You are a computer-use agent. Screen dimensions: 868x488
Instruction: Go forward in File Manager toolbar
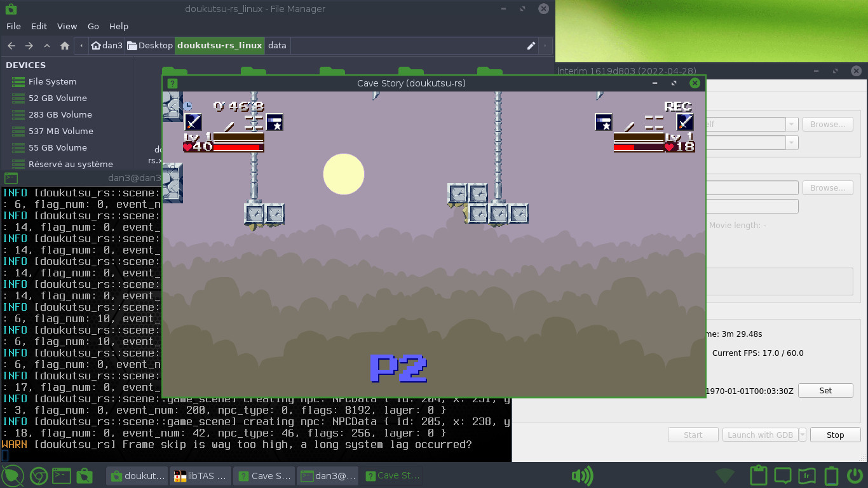click(29, 46)
